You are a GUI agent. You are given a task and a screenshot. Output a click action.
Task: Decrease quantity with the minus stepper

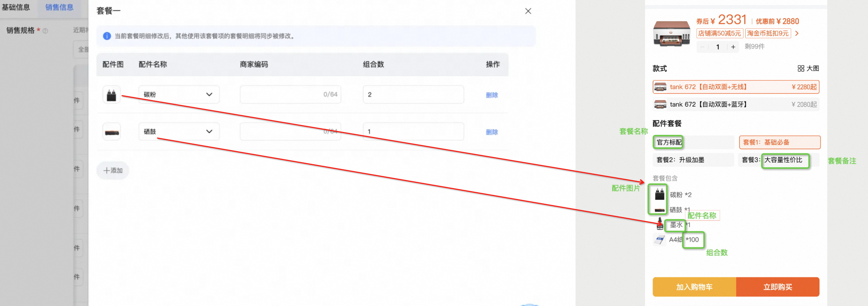[x=702, y=47]
